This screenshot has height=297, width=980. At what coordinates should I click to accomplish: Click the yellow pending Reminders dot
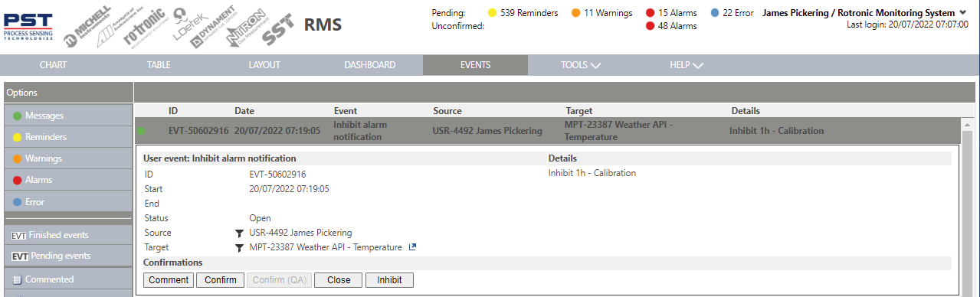(x=492, y=13)
